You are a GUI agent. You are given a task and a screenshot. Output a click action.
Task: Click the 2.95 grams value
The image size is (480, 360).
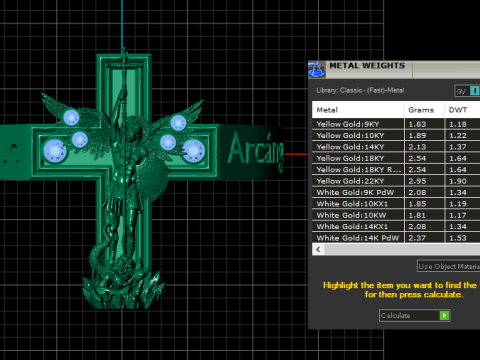click(x=417, y=181)
